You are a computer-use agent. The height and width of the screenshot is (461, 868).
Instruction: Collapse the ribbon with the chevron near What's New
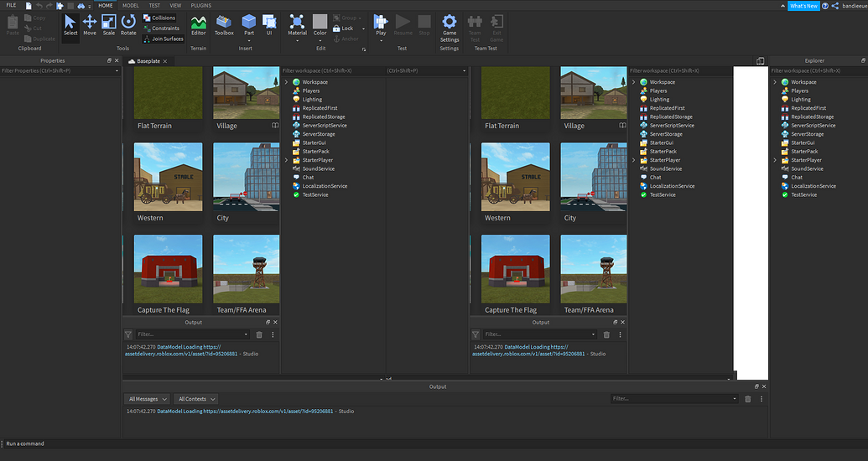point(782,6)
